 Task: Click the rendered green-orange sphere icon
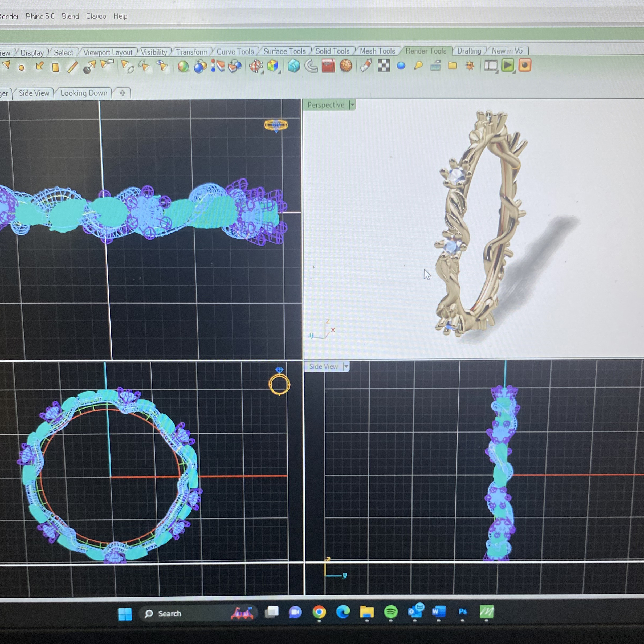[x=183, y=67]
